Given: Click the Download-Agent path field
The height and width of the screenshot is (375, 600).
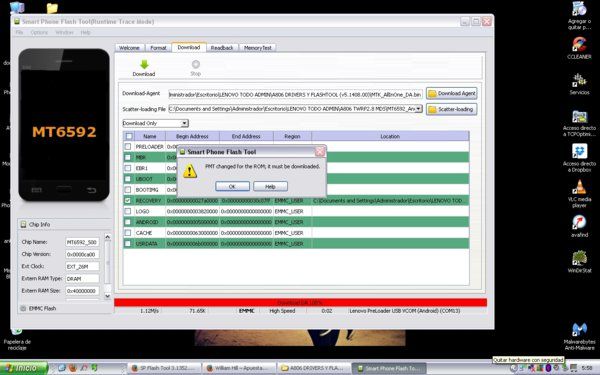Looking at the screenshot, I should click(295, 94).
